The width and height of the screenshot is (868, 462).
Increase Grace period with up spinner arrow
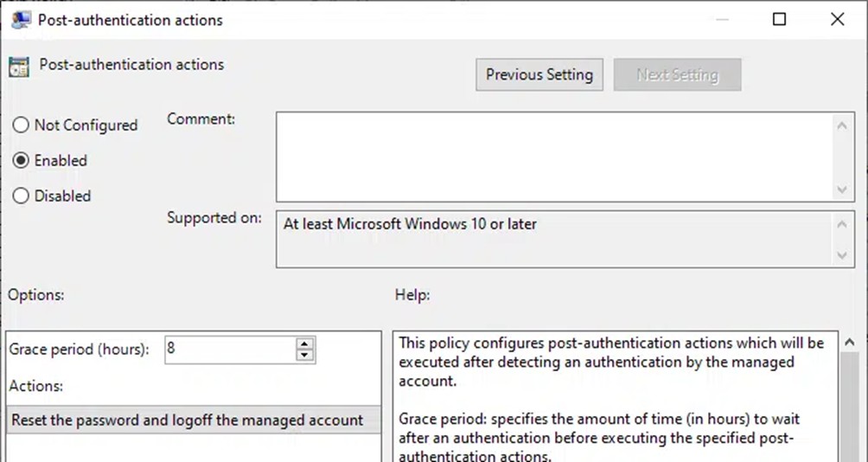(x=304, y=343)
